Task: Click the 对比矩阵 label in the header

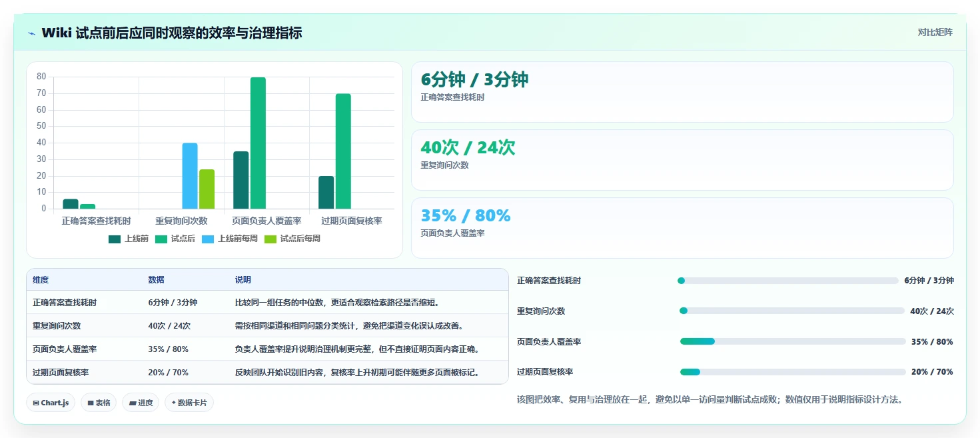Action: click(935, 32)
